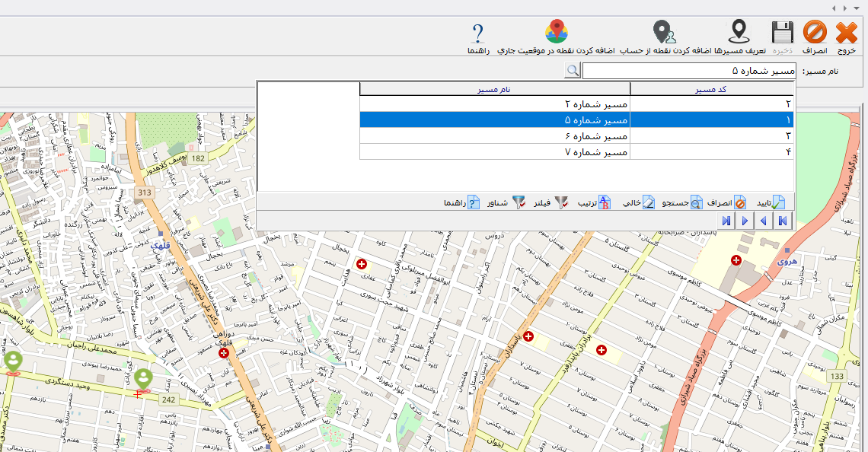Open the tab list dropdown arrow at top-right
The width and height of the screenshot is (868, 452).
pyautogui.click(x=858, y=7)
